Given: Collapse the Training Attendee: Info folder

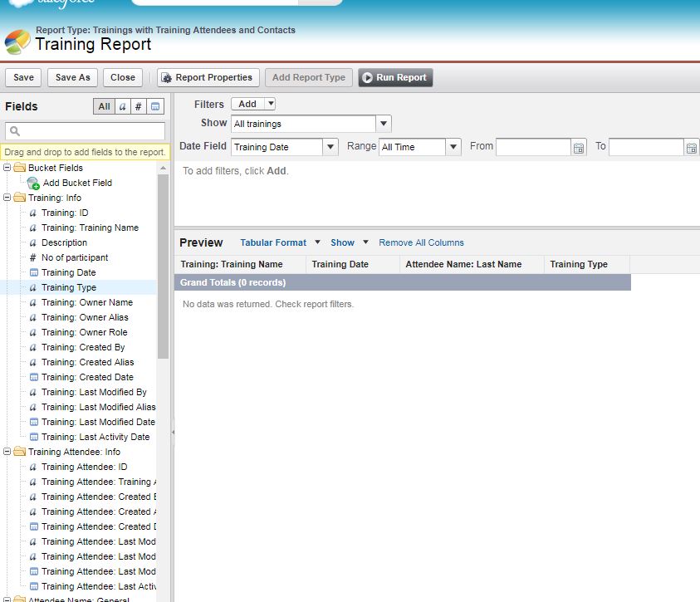Looking at the screenshot, I should pos(8,452).
